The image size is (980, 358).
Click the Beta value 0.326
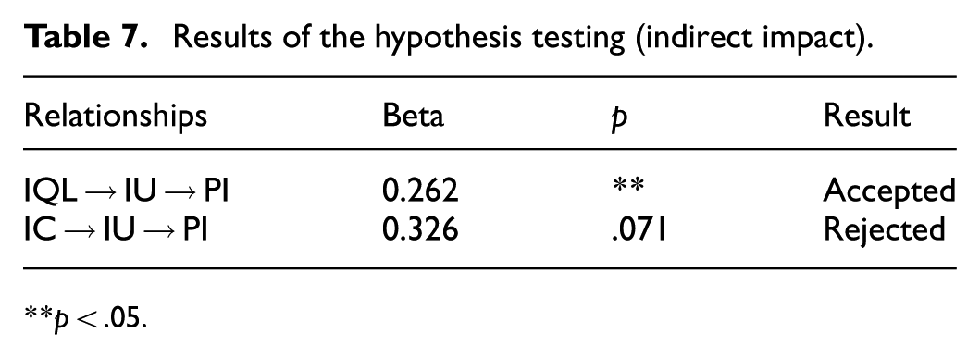(x=420, y=230)
